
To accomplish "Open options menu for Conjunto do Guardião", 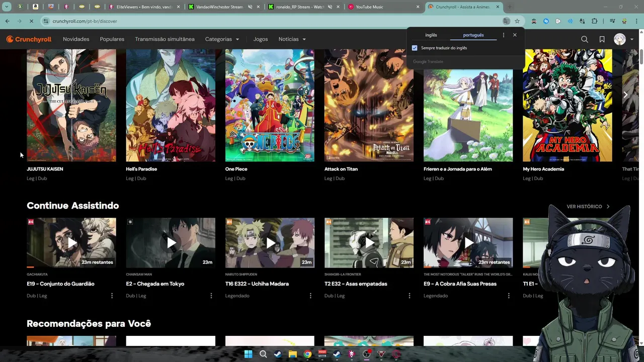I will click(112, 296).
